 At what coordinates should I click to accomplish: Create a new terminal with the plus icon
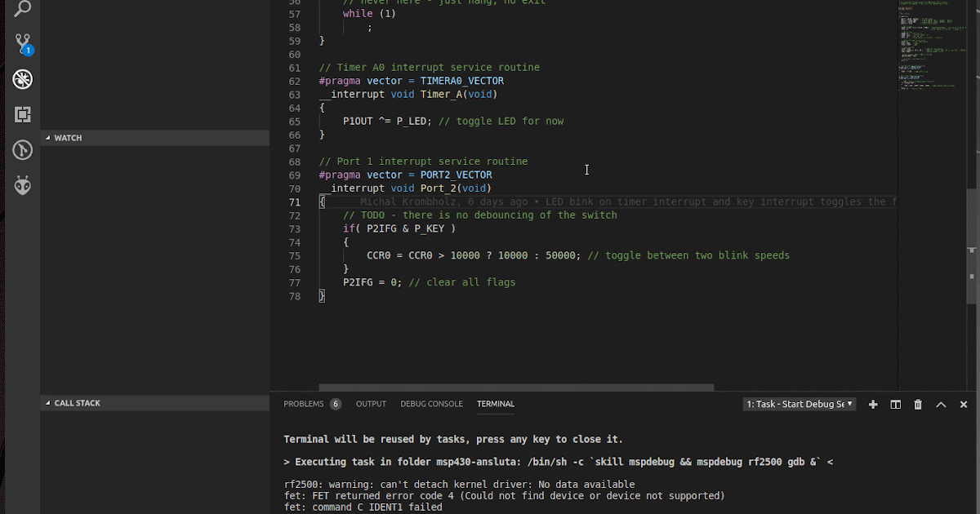[x=872, y=404]
